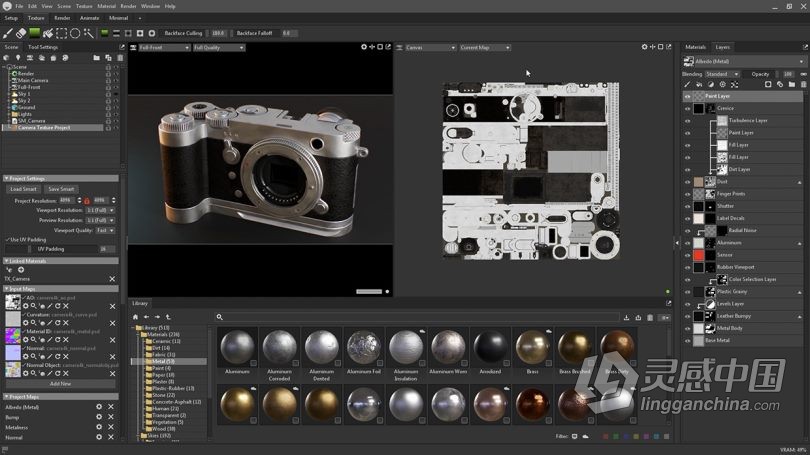Toggle Sky 1 visibility in scene tree
This screenshot has width=810, height=455.
point(116,94)
